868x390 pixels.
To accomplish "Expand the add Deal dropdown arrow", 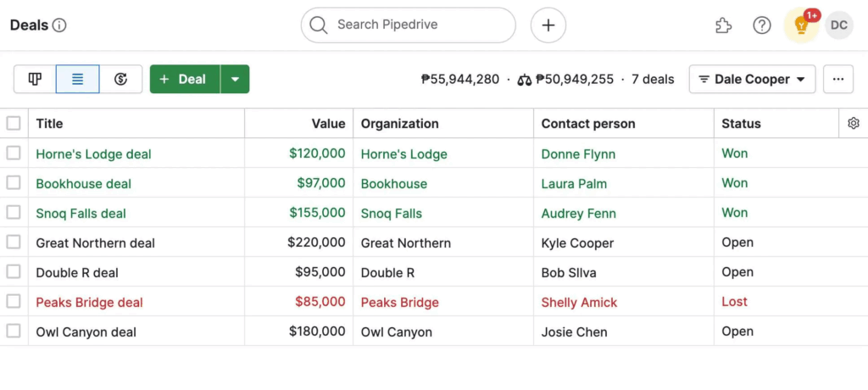I will point(235,79).
